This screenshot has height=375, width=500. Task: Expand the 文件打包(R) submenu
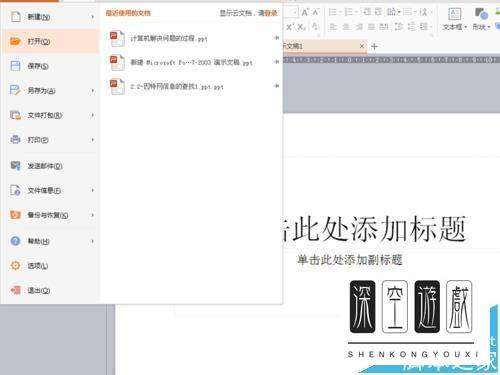coord(92,115)
